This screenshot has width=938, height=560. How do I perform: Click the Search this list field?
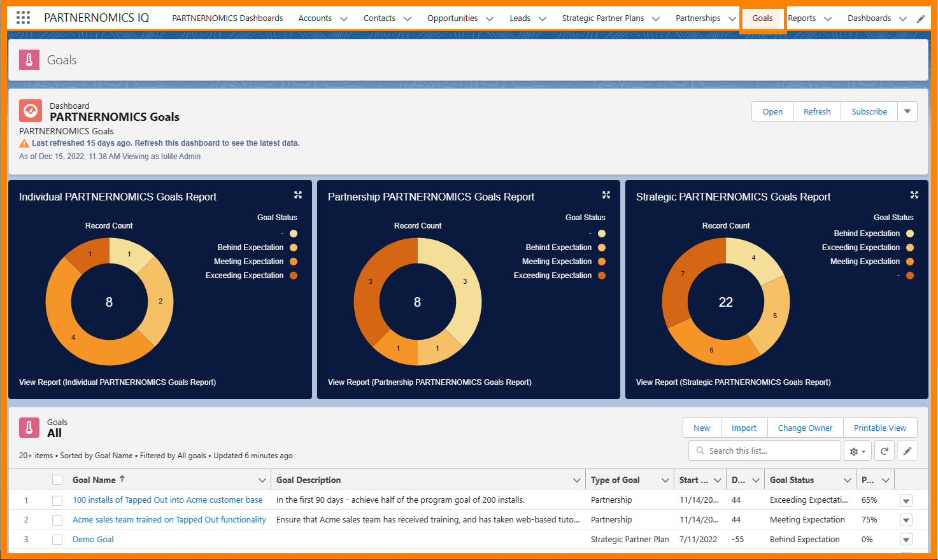pos(765,451)
